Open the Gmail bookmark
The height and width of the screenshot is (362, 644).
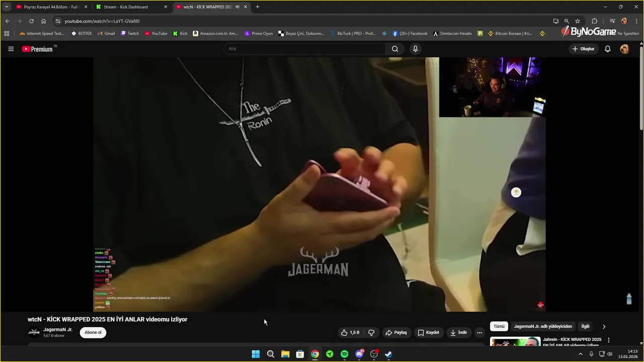point(106,34)
